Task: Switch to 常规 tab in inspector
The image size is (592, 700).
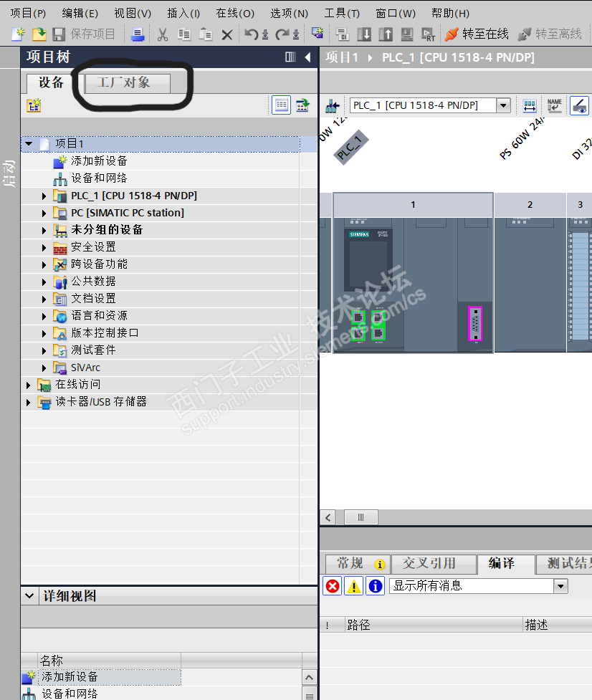Action: 358,564
